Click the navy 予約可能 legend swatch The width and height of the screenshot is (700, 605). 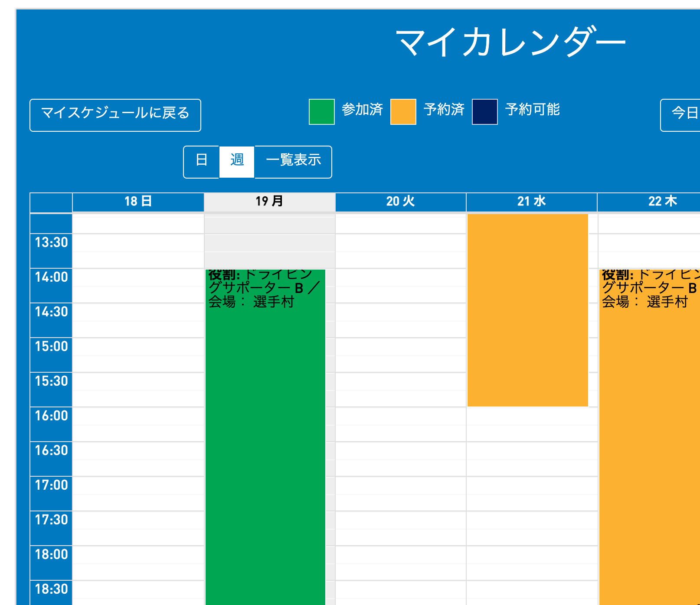tap(484, 112)
